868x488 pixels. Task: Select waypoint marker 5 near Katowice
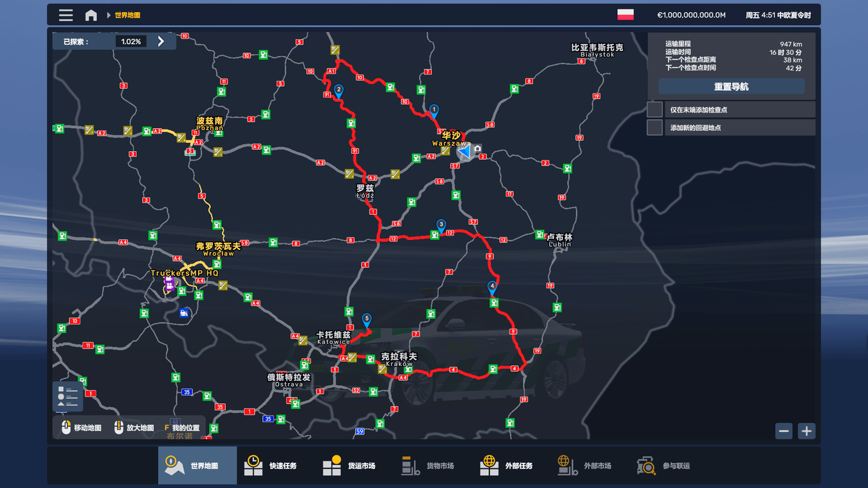click(367, 319)
